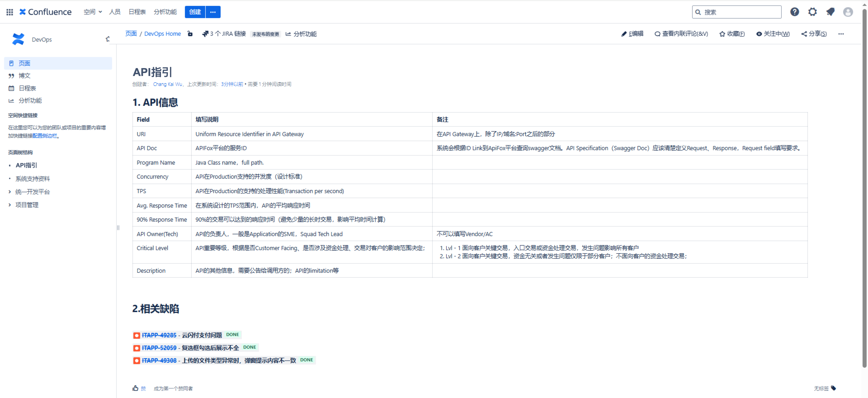868x398 pixels.
Task: Select 博文 in the sidebar
Action: (x=58, y=76)
